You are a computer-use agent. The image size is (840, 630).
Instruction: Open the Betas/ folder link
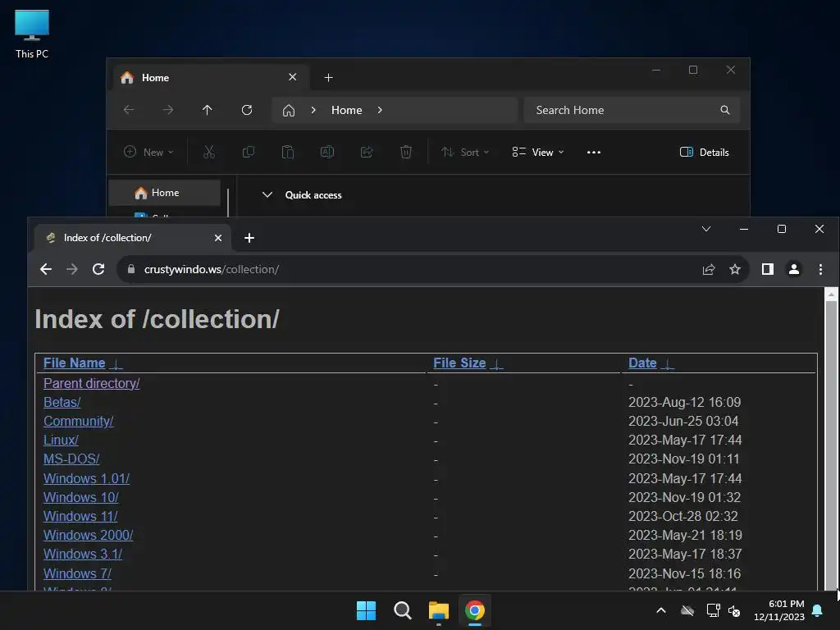click(62, 402)
